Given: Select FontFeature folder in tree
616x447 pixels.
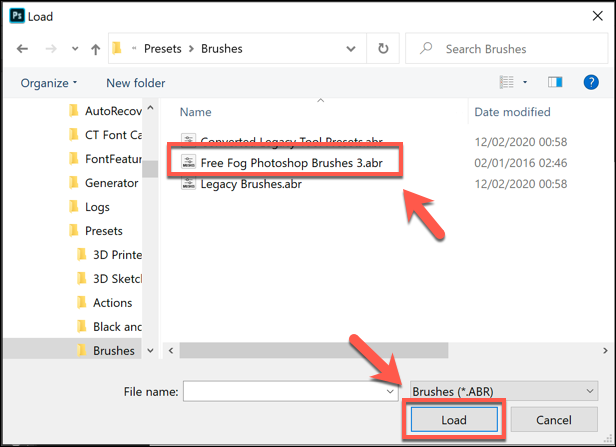Looking at the screenshot, I should coord(105,159).
